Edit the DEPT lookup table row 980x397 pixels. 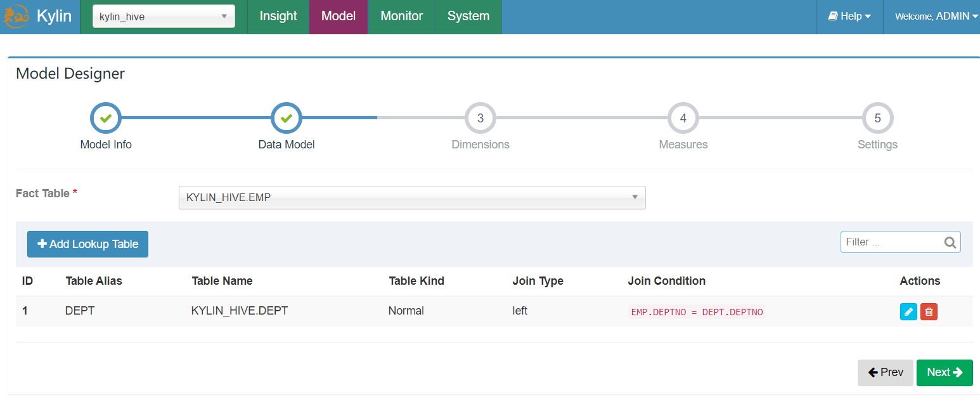tap(908, 311)
